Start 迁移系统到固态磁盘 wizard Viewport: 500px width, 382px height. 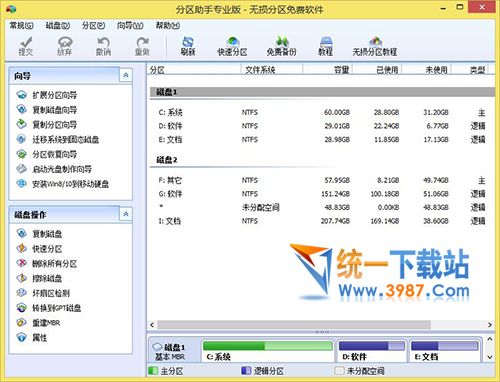pos(58,139)
